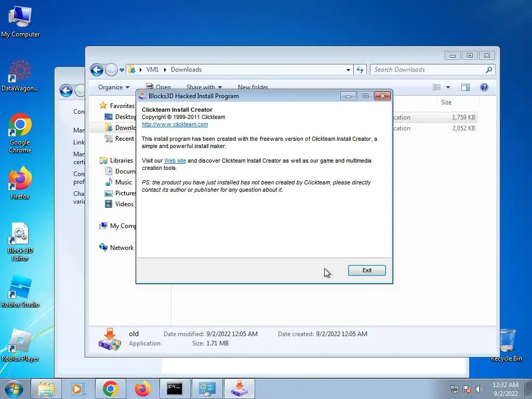The height and width of the screenshot is (399, 532).
Task: Refresh the Downloads folder view
Action: 360,70
